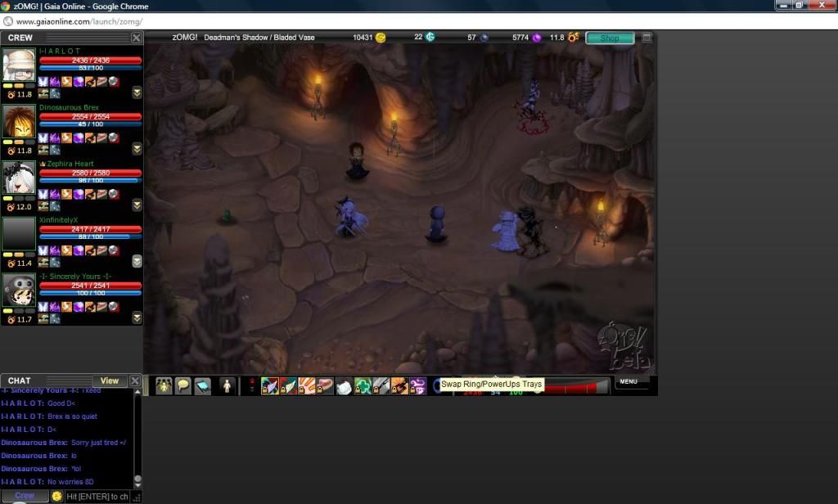
Task: Click the site info icon in address bar
Action: coord(8,22)
